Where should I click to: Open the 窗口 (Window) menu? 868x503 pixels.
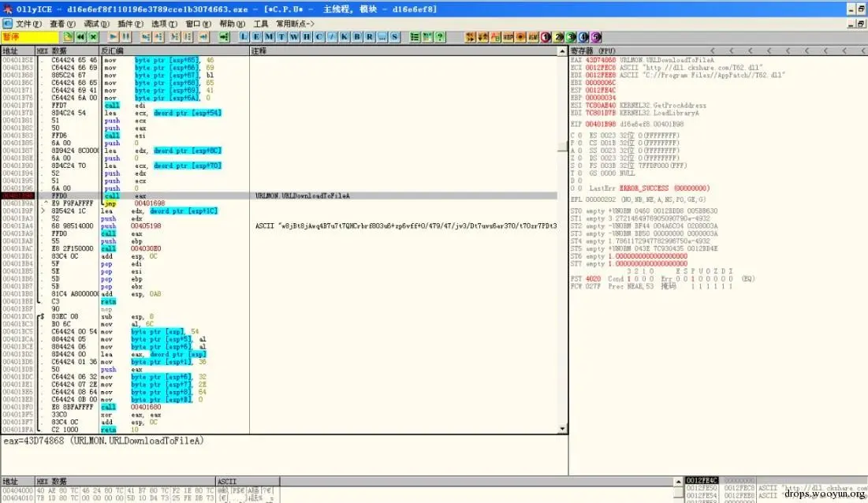198,24
